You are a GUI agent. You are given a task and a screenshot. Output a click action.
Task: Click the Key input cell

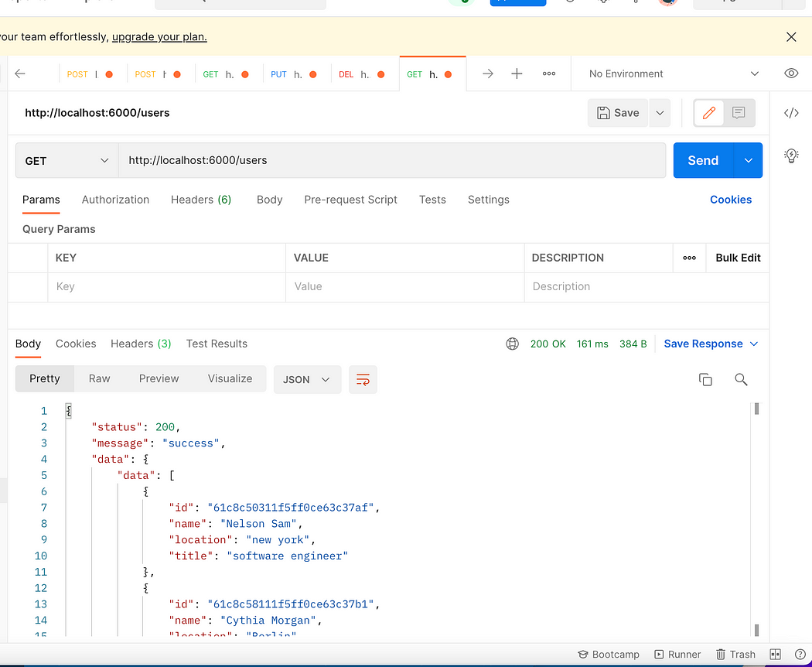coord(167,286)
